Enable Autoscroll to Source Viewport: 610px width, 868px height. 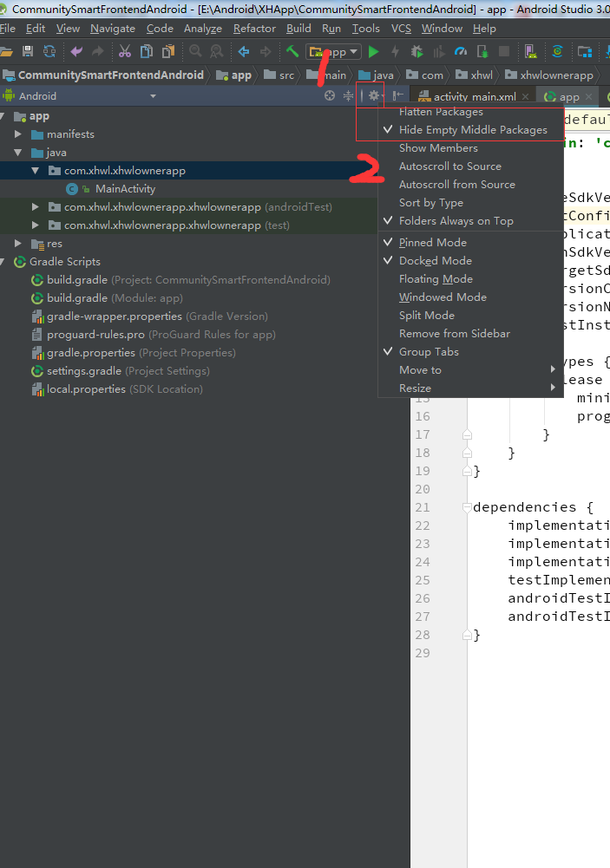pos(470,166)
